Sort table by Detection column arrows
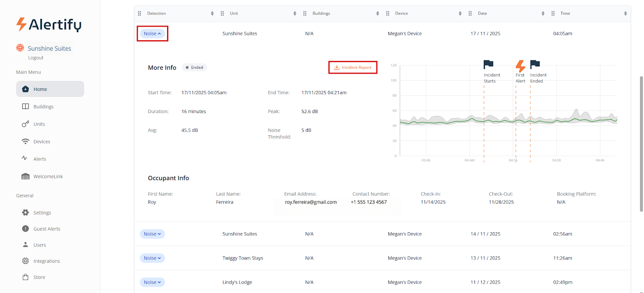 tap(212, 14)
